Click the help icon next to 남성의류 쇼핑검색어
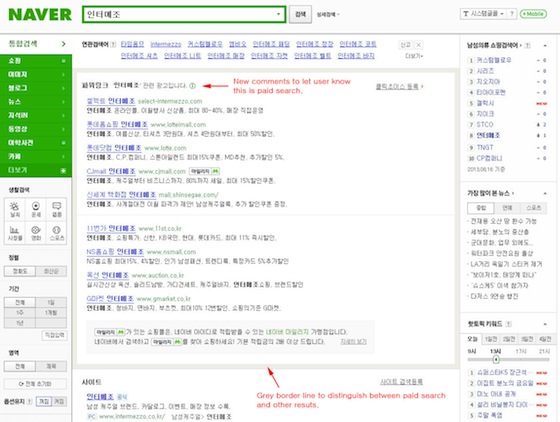Viewport: 560px width, 422px height. (528, 45)
